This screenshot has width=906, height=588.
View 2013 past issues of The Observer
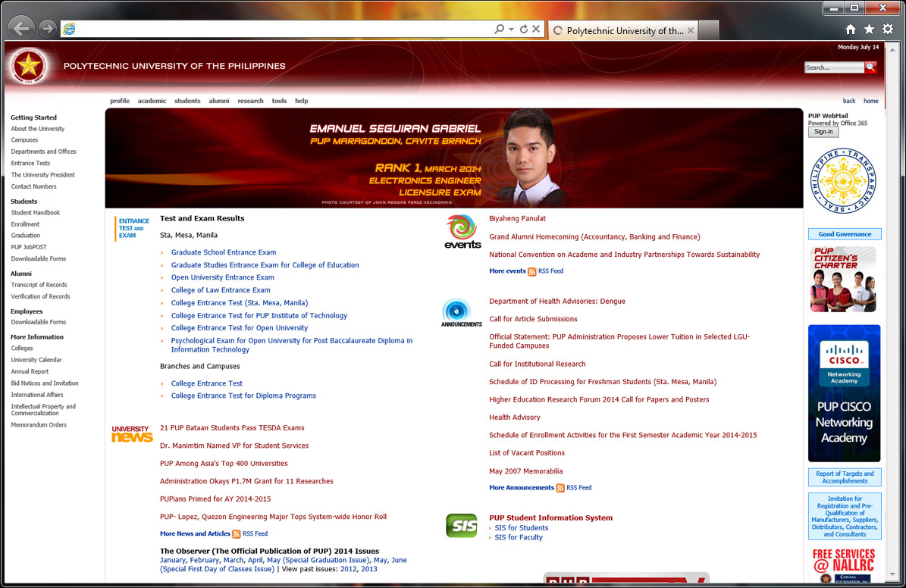368,569
